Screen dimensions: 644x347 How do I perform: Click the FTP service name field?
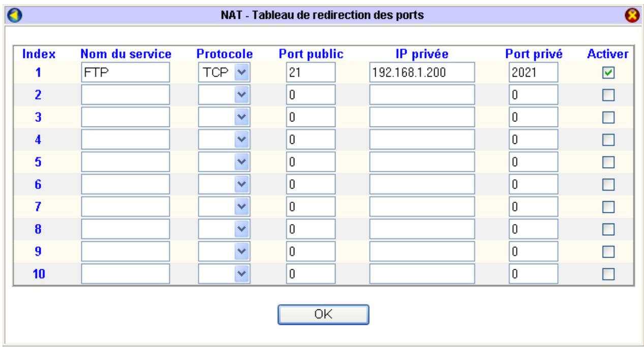tap(125, 73)
